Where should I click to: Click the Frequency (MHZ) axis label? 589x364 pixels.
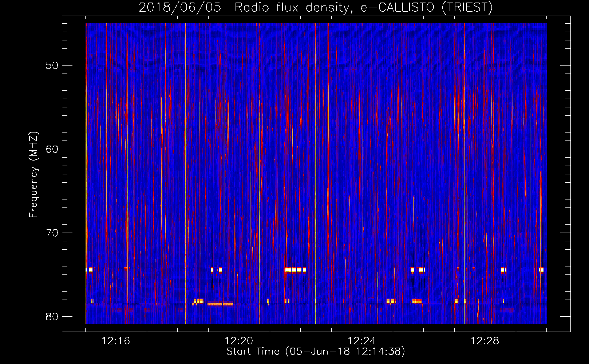tap(33, 175)
